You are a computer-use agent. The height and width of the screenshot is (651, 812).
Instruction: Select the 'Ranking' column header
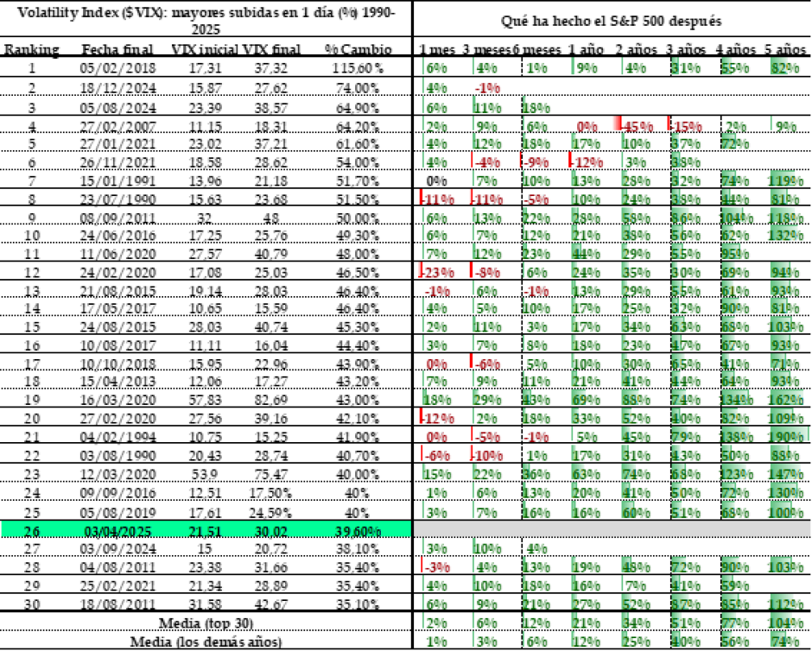tap(32, 50)
